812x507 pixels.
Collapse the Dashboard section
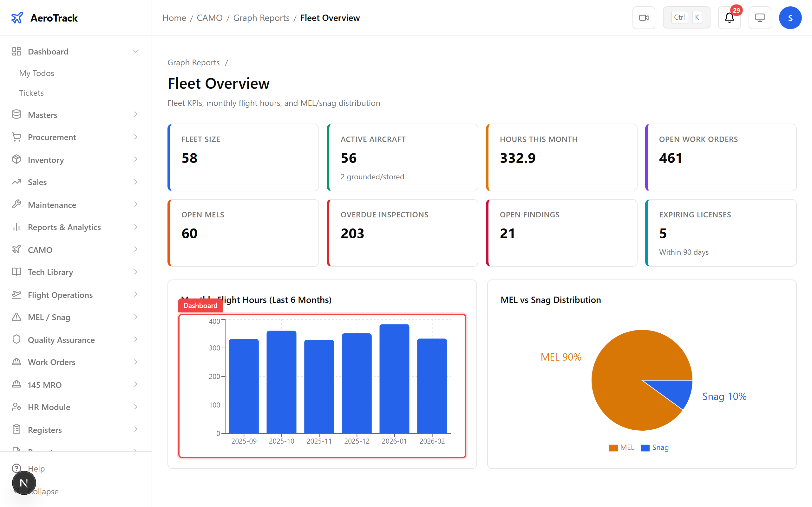point(135,51)
